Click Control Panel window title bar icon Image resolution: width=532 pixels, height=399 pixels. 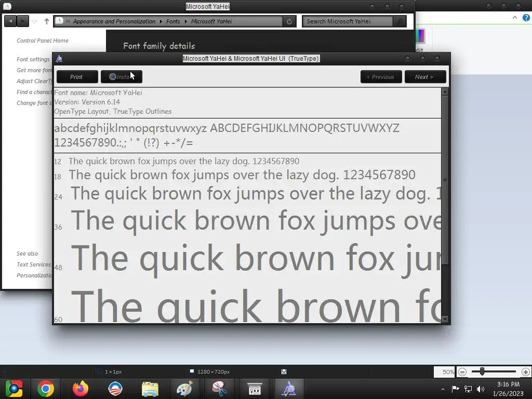point(7,6)
